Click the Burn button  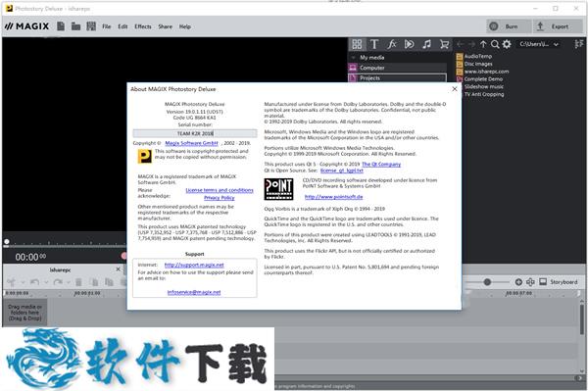509,26
